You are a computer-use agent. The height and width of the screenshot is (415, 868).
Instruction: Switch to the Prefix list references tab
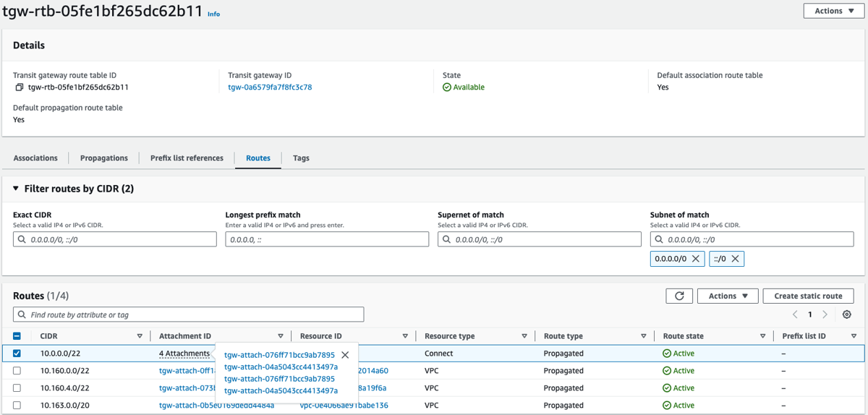187,158
